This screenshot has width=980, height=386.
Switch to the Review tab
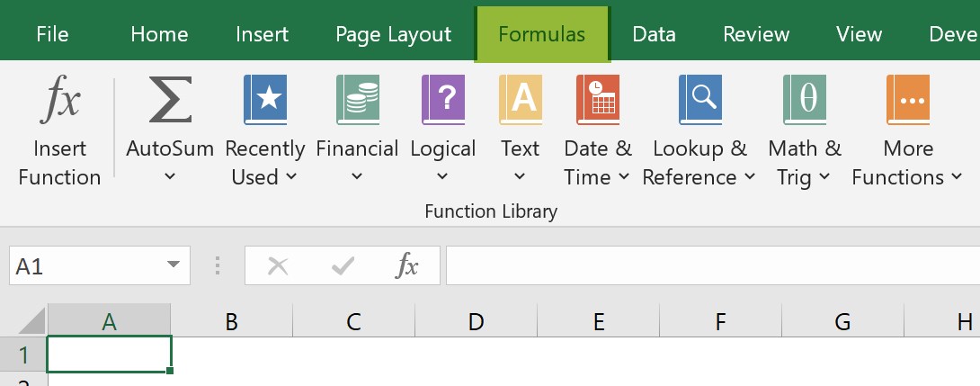click(756, 34)
